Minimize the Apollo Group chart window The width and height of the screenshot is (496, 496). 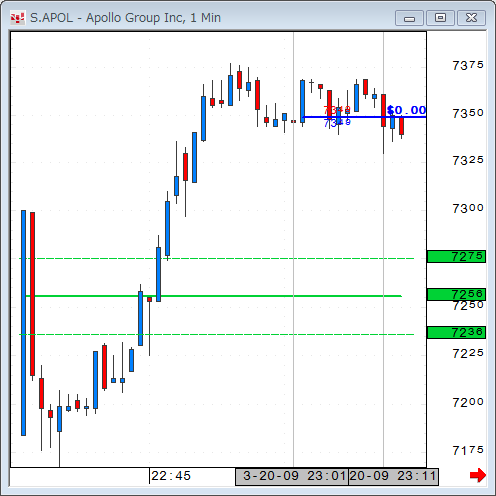[x=409, y=18]
